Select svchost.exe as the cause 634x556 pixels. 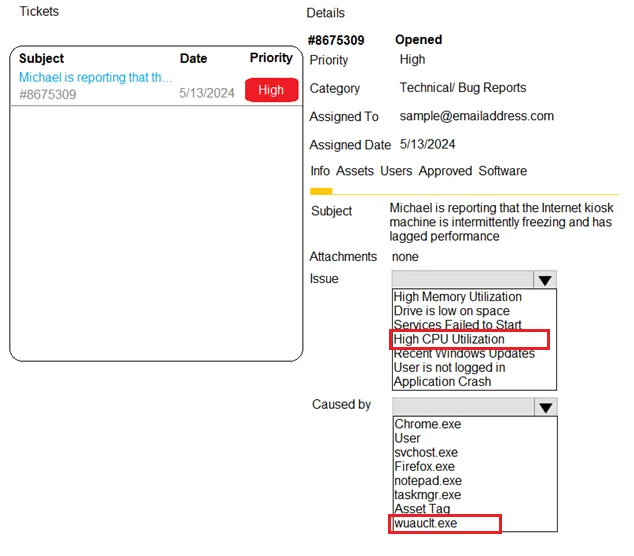(426, 452)
